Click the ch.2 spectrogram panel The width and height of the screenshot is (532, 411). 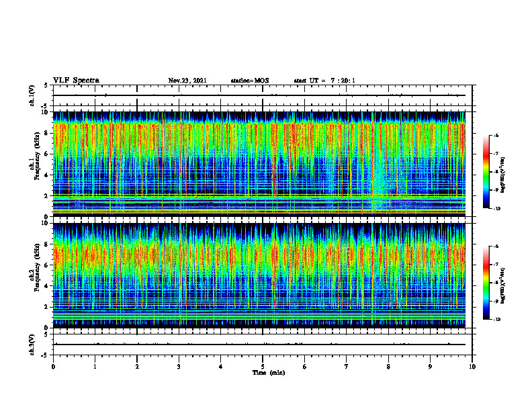tap(259, 275)
